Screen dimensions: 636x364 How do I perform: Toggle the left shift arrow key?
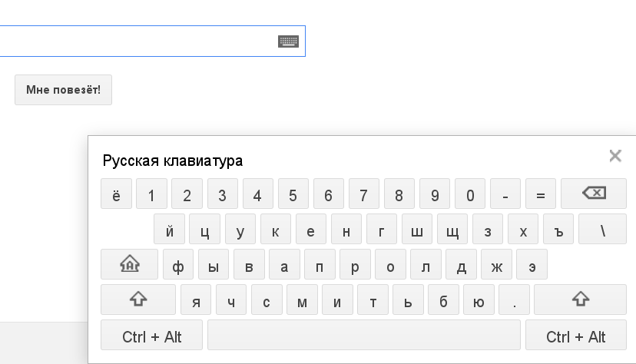138,299
